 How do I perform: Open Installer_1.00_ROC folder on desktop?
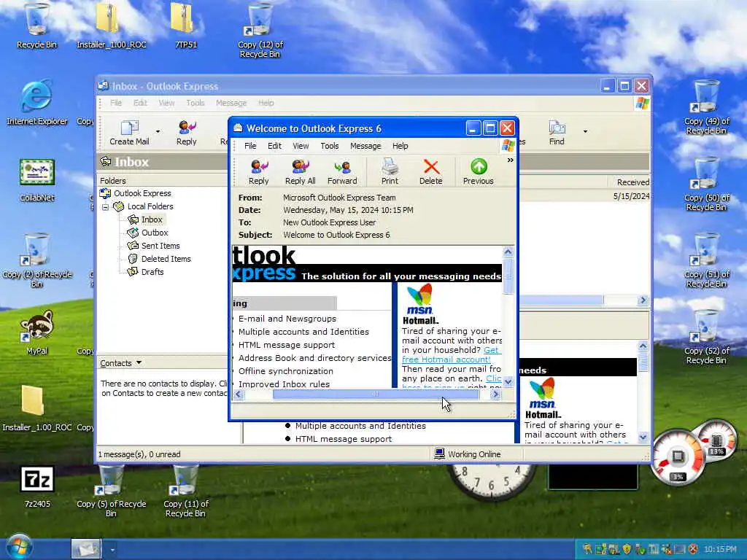coord(36,408)
